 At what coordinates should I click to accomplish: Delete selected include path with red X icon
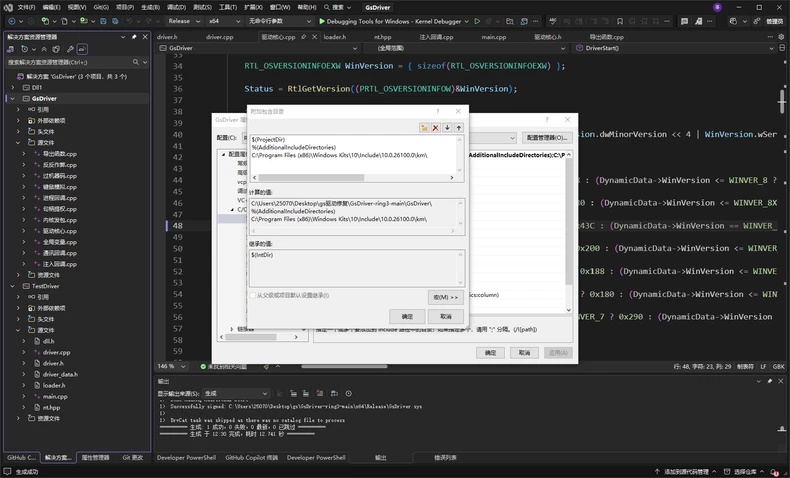tap(435, 128)
